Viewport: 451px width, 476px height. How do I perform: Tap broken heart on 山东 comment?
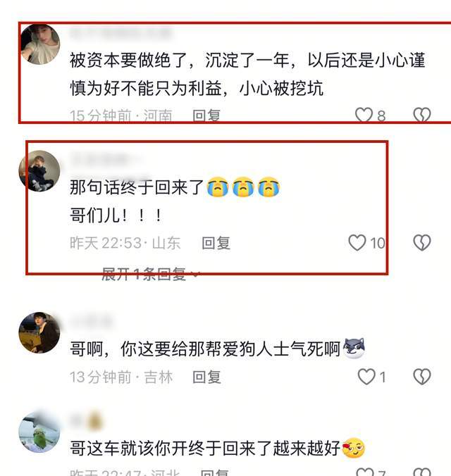pos(422,242)
